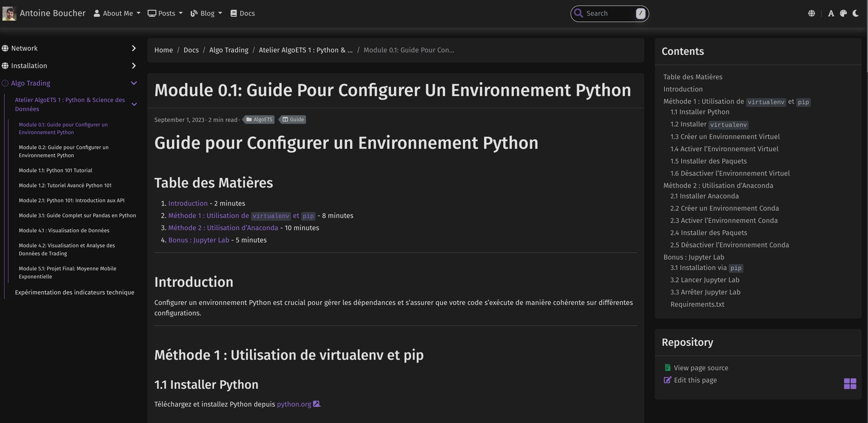Follow the python.org external link
868x423 pixels.
pos(294,404)
